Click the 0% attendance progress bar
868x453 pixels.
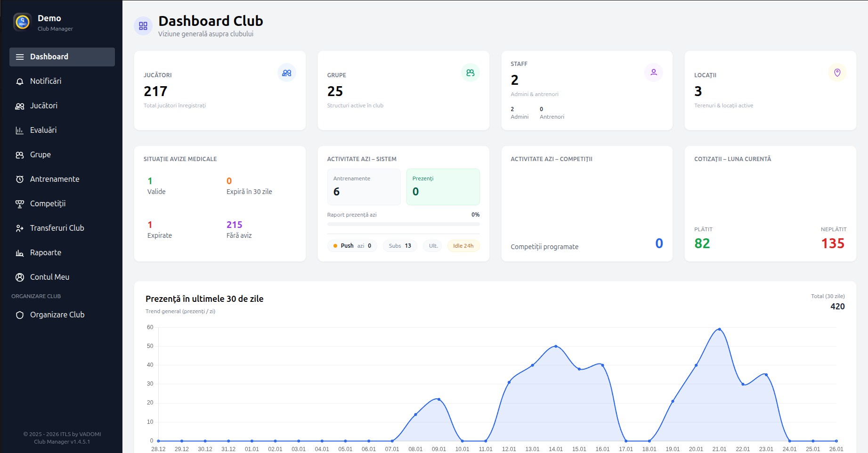pos(403,224)
